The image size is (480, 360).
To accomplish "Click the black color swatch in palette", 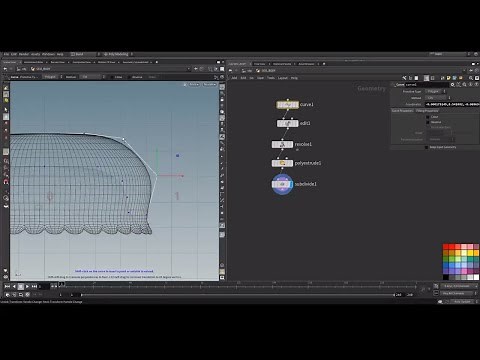I will coord(446,277).
